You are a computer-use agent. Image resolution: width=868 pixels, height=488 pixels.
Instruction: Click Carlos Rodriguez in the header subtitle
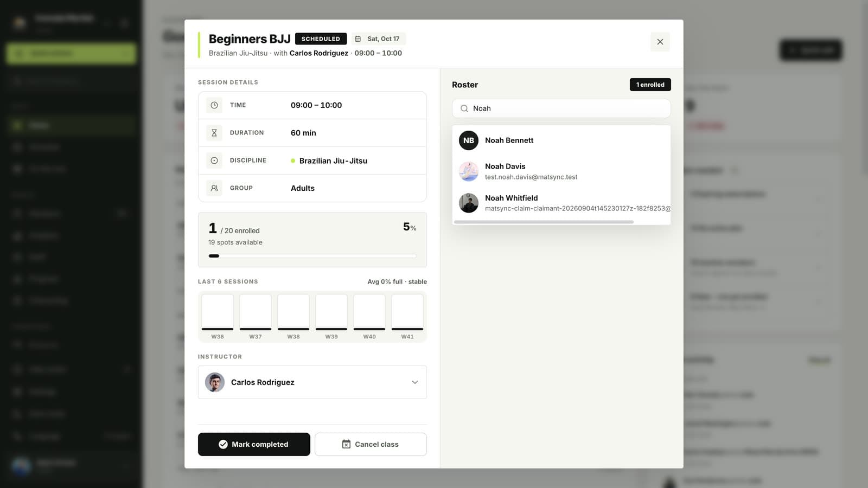319,53
